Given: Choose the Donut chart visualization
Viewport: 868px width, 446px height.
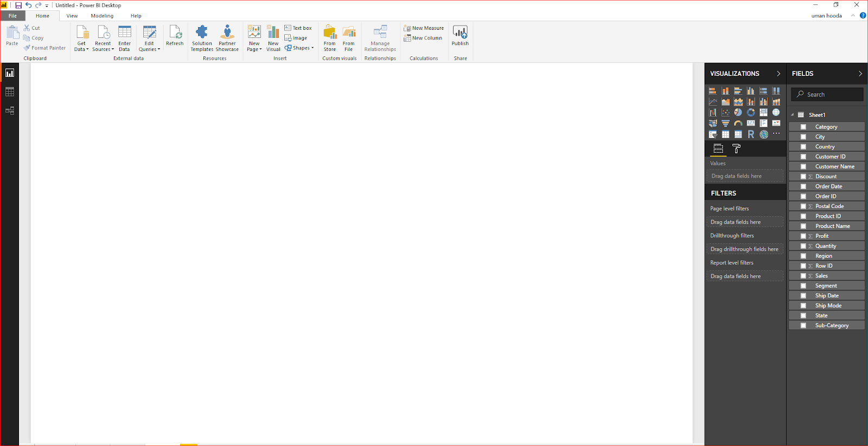Looking at the screenshot, I should (751, 113).
